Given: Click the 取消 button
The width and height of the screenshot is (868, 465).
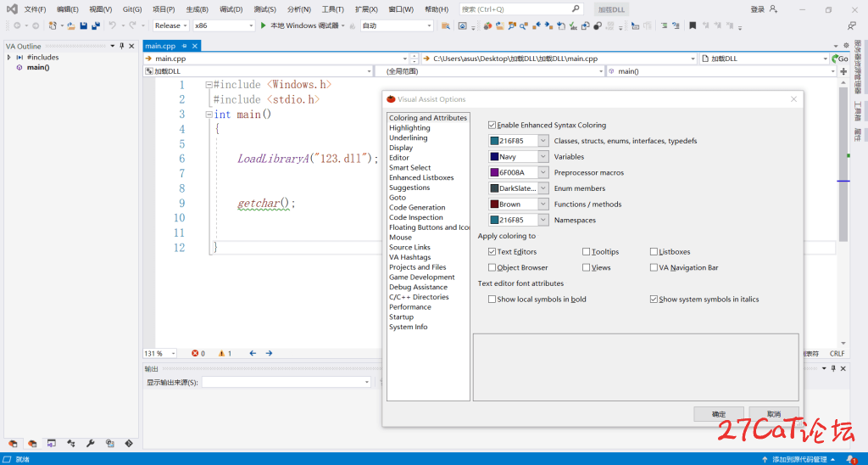Looking at the screenshot, I should click(x=774, y=414).
